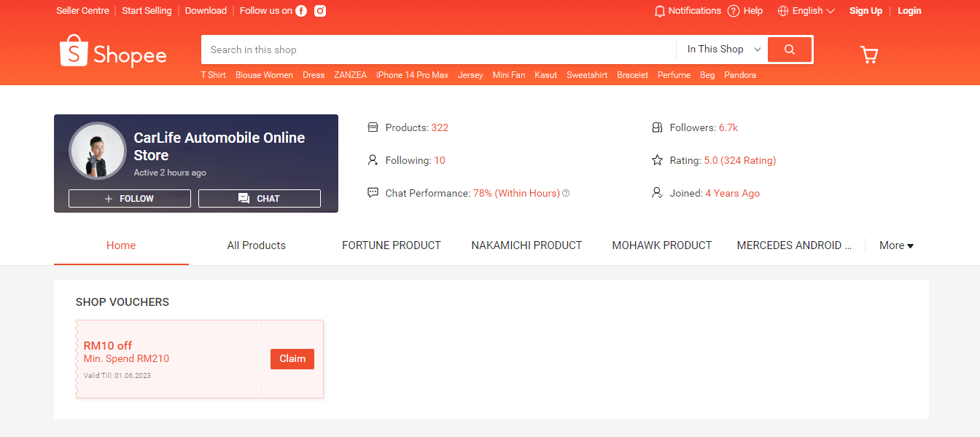Click the Download link
The height and width of the screenshot is (437, 980).
pyautogui.click(x=206, y=11)
